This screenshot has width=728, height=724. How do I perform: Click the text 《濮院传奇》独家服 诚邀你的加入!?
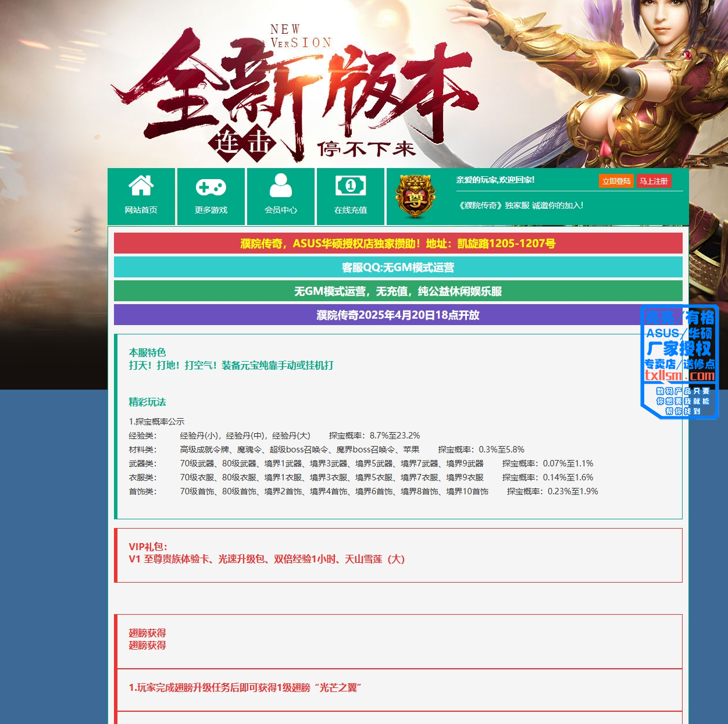click(520, 205)
